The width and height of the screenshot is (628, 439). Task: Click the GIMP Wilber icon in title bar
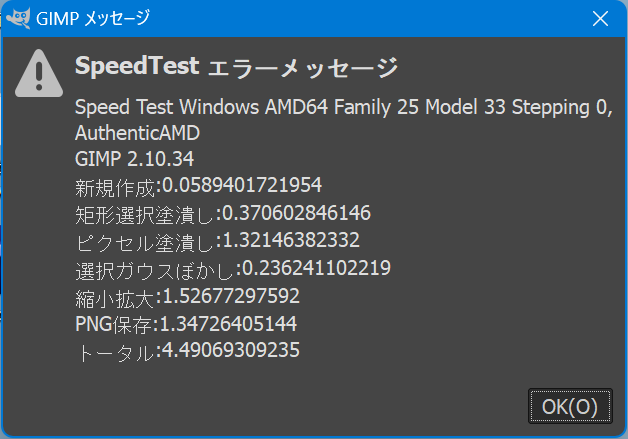(18, 18)
